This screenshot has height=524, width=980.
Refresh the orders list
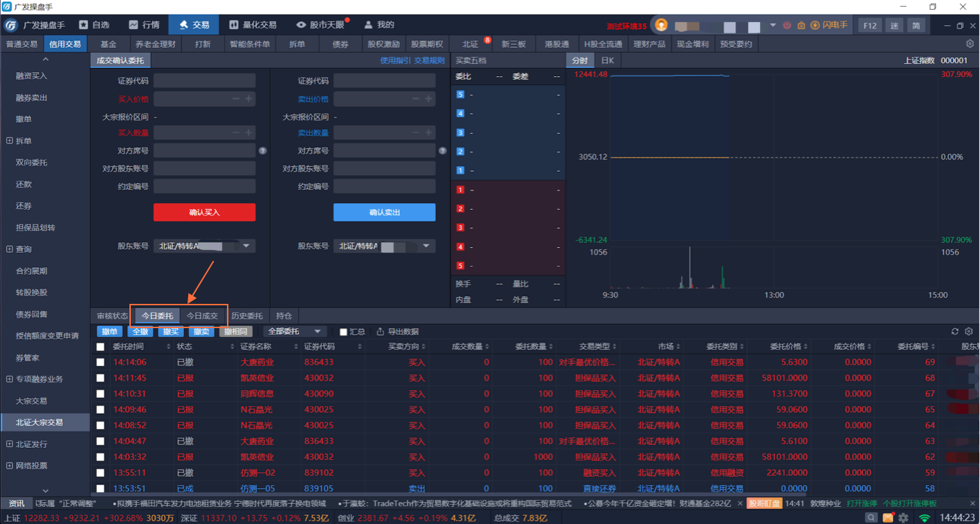pos(955,332)
